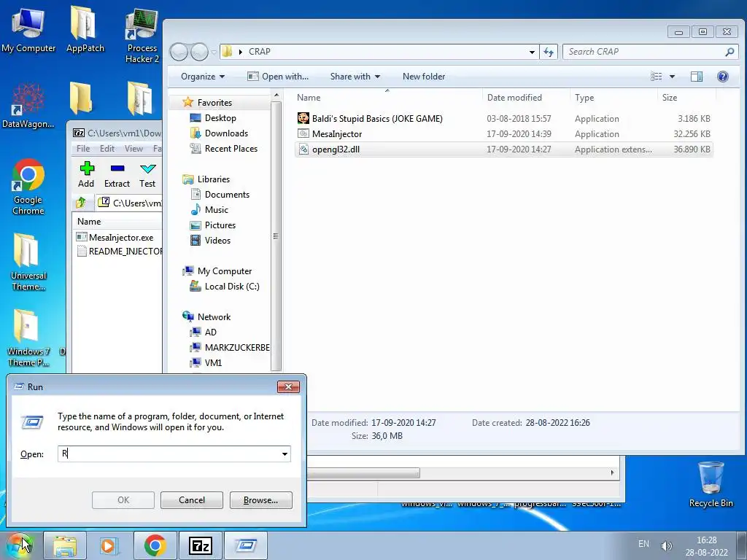Sort files by Type column
Screen dimensions: 747x560
(x=614, y=97)
